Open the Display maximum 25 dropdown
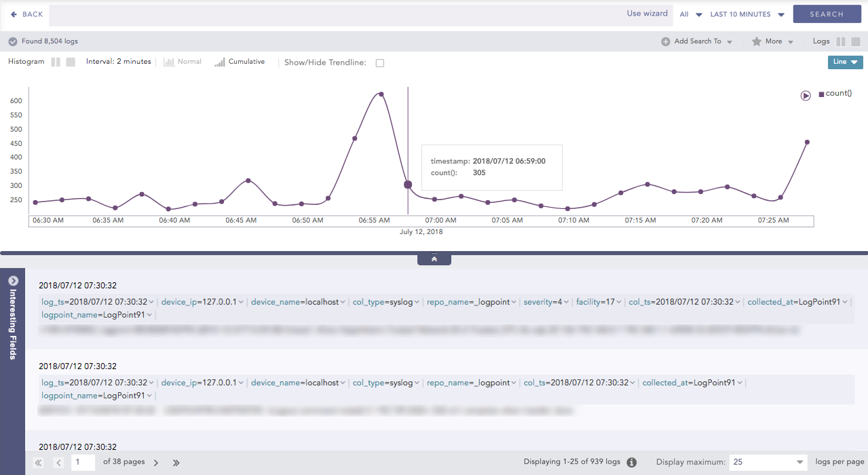The image size is (868, 475). tap(768, 462)
